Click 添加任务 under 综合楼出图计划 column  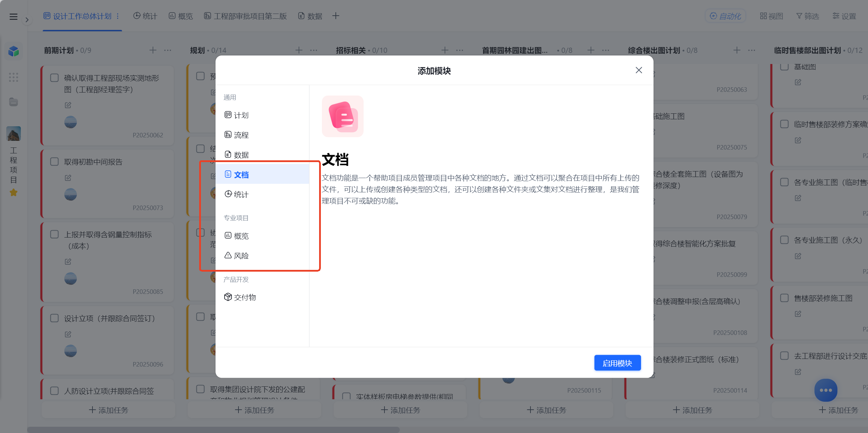point(692,410)
